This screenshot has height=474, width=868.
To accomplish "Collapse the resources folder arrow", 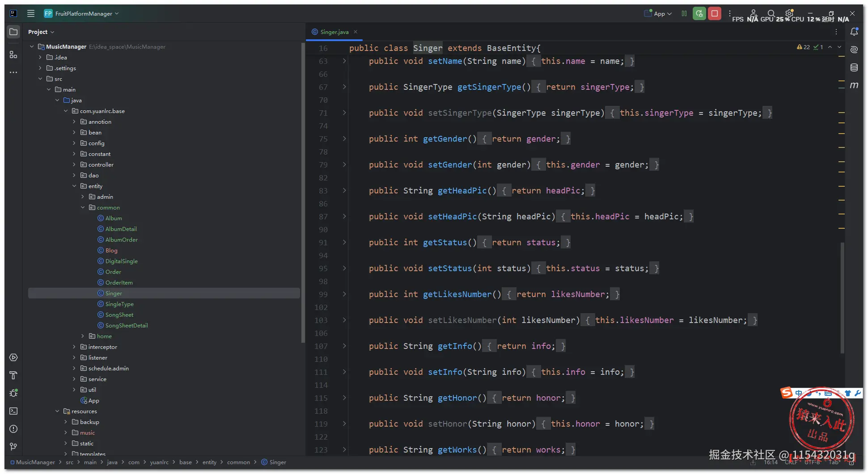I will pyautogui.click(x=57, y=411).
